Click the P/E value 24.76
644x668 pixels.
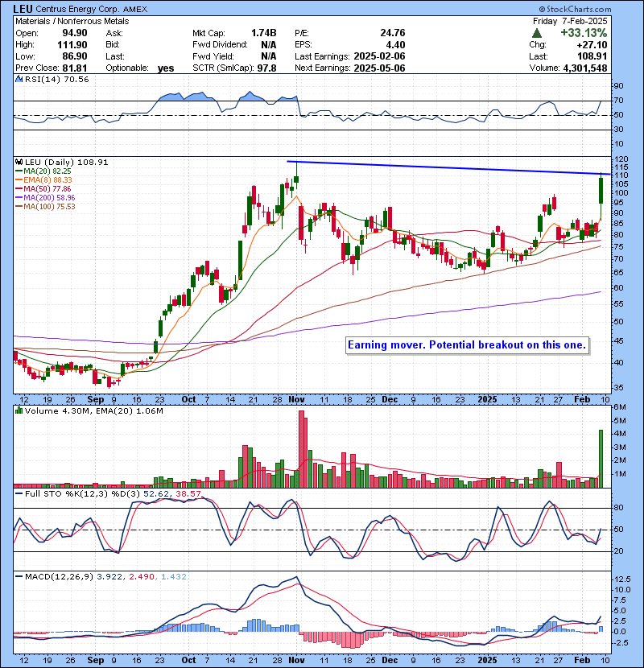393,33
